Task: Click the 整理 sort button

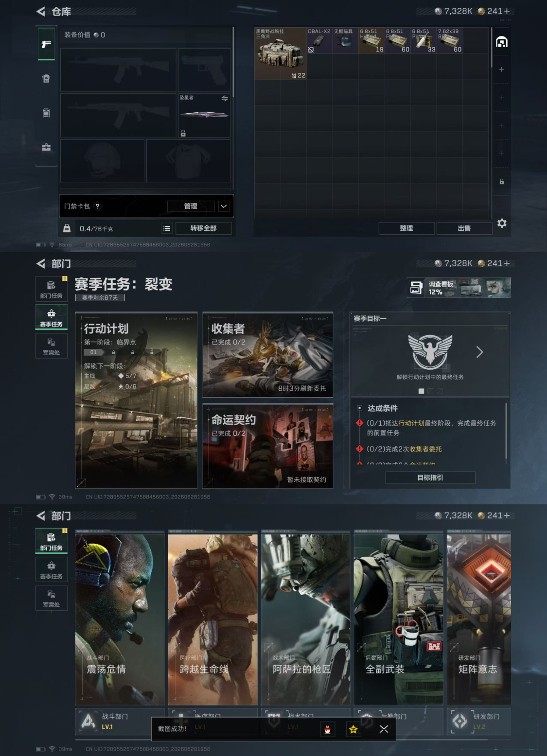Action: (406, 228)
